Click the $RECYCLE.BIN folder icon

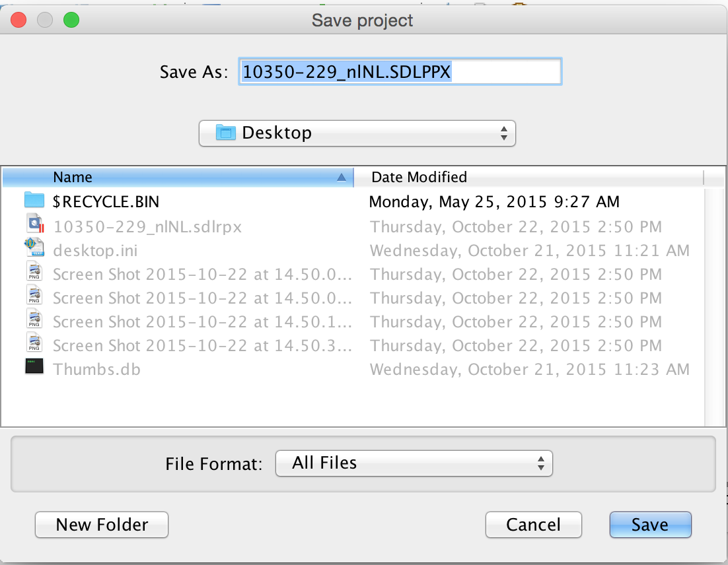coord(34,201)
